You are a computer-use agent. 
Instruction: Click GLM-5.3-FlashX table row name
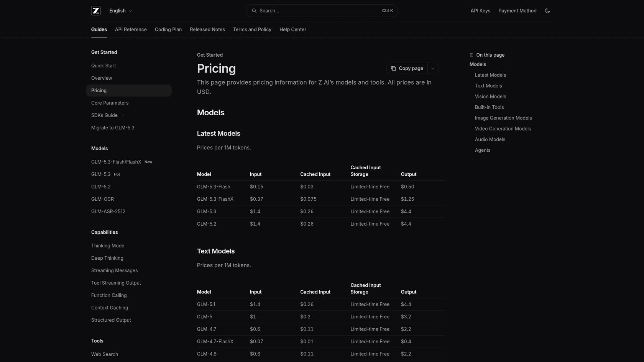[215, 199]
